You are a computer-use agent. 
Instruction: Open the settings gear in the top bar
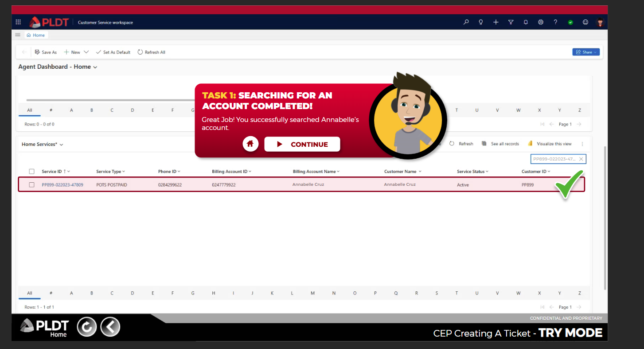tap(541, 22)
